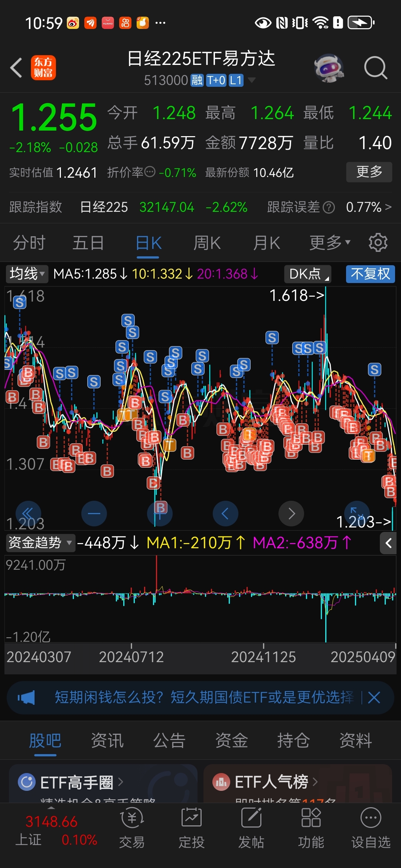This screenshot has width=401, height=868.
Task: Switch to 分时 chart tab
Action: coord(29,243)
